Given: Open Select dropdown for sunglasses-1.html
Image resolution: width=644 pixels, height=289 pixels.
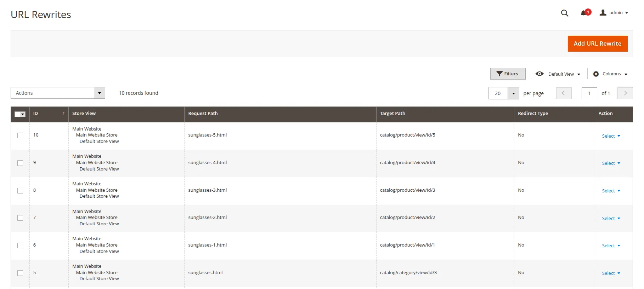Looking at the screenshot, I should (611, 246).
